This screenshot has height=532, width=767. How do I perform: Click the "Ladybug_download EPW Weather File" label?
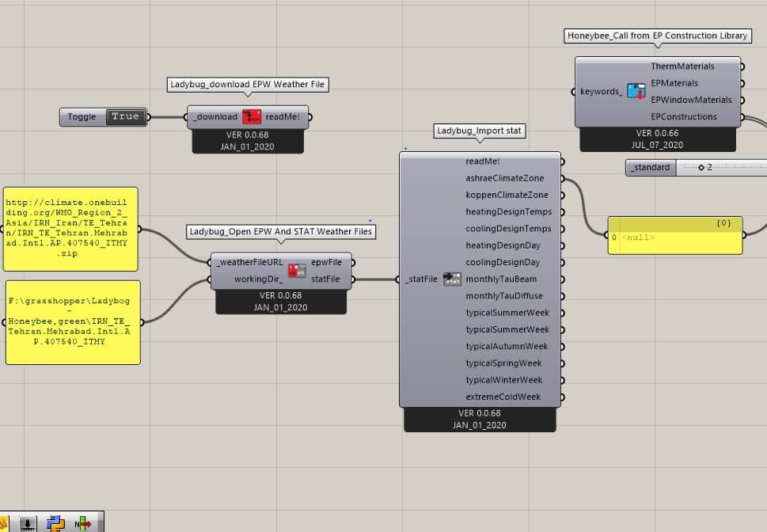(248, 84)
